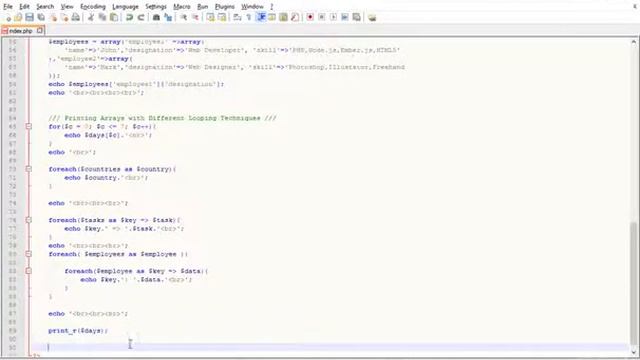
Task: Run macro multiple times icon
Action: click(x=345, y=17)
